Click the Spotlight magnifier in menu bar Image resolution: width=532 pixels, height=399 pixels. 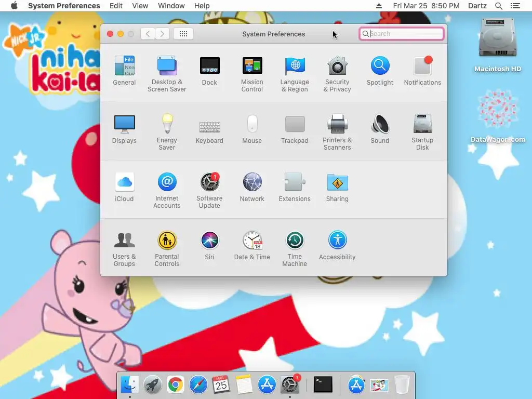[498, 6]
